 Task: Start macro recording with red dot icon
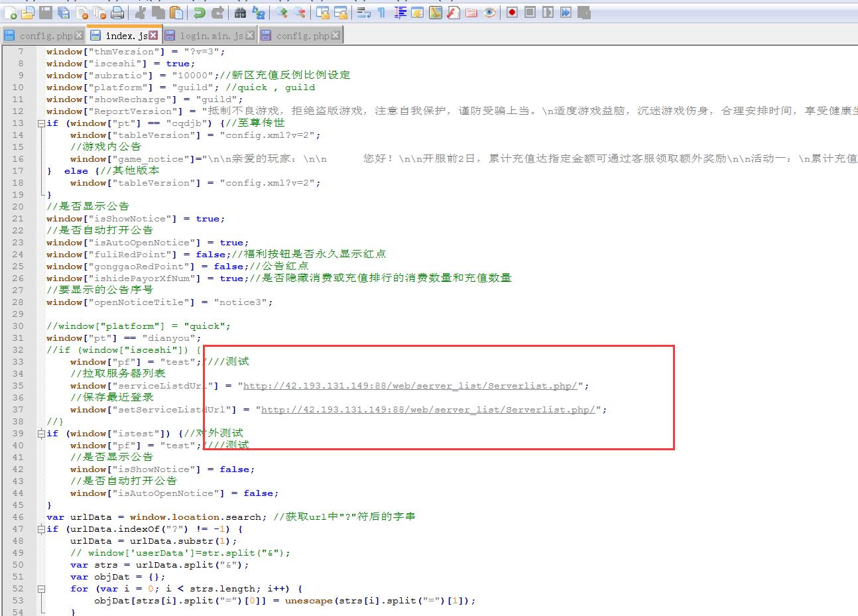(512, 13)
